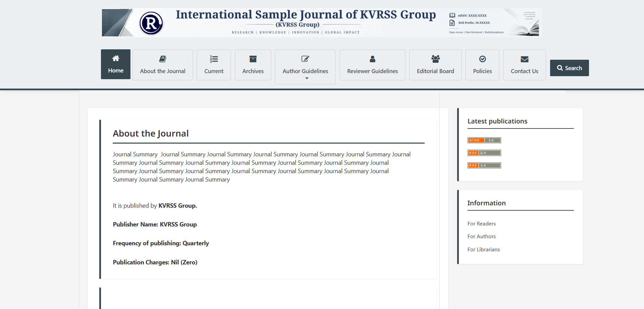This screenshot has height=309, width=644.
Task: Click the numbered list icon above Current
Action: (x=214, y=59)
